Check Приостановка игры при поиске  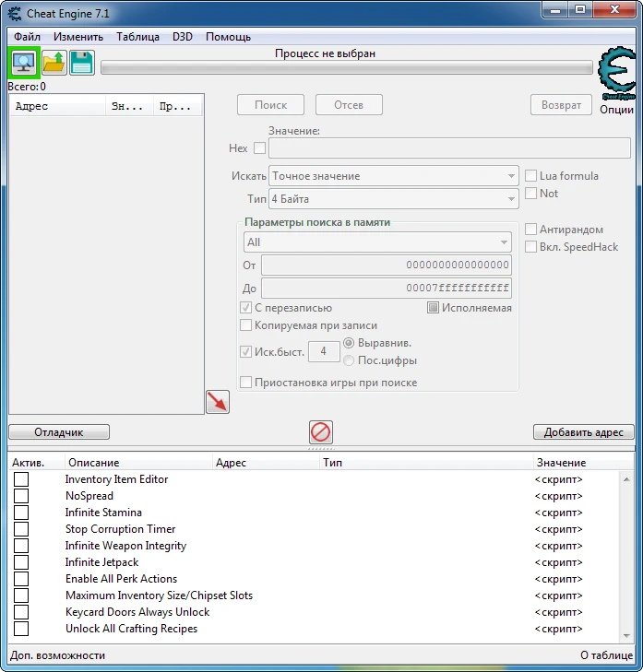coord(245,383)
